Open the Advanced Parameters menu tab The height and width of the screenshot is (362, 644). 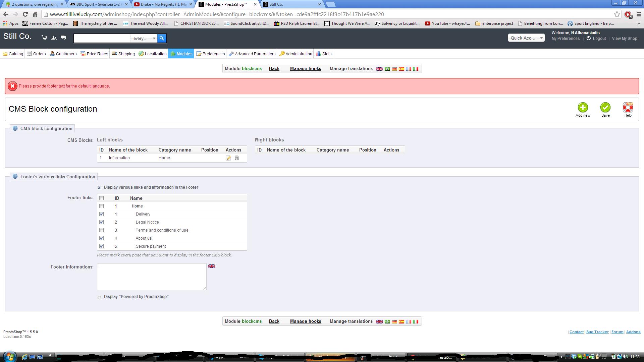point(252,54)
